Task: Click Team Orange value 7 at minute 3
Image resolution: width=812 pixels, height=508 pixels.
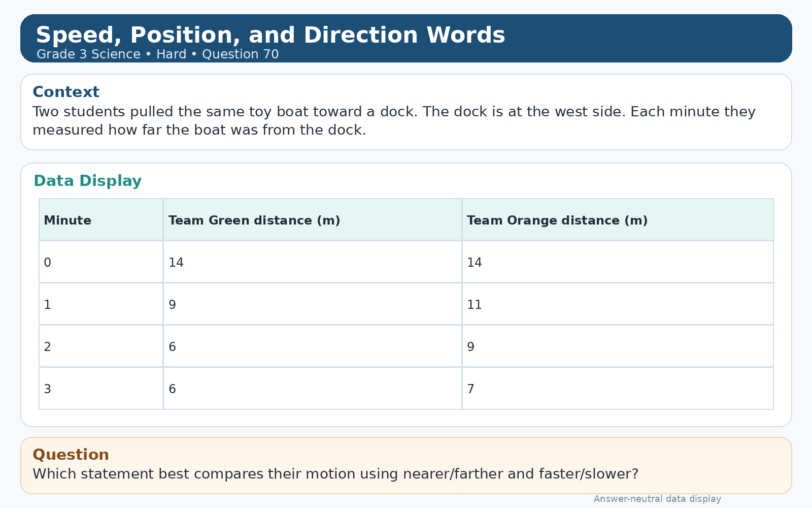Action: (471, 389)
